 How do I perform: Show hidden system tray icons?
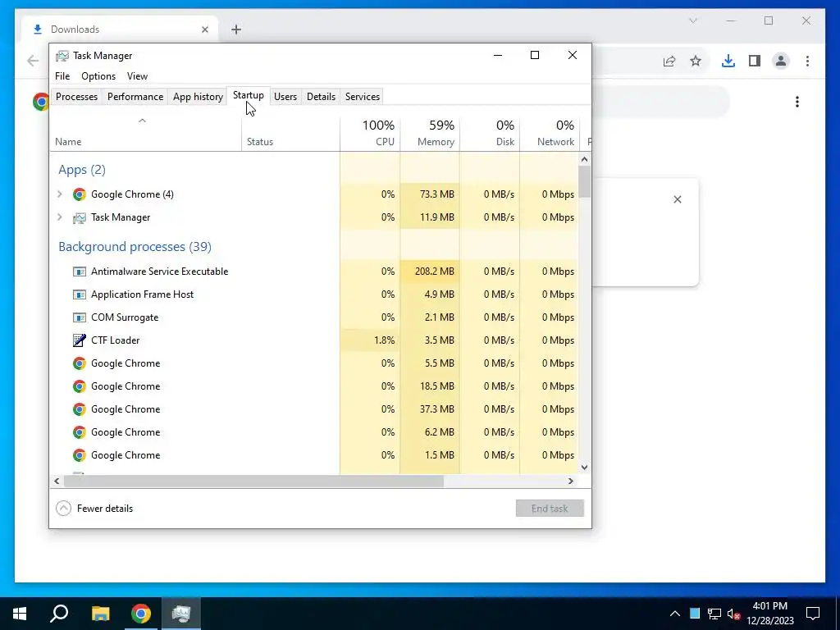675,614
